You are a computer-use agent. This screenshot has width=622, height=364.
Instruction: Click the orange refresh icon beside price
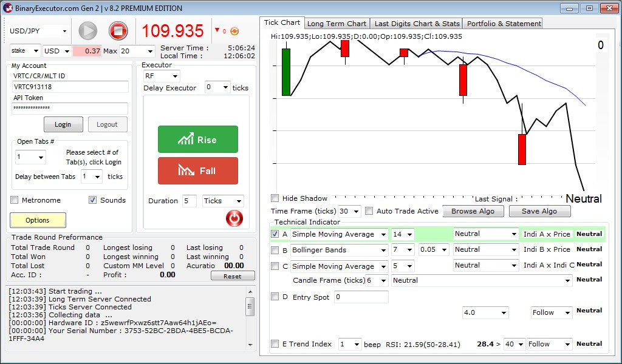point(234,31)
